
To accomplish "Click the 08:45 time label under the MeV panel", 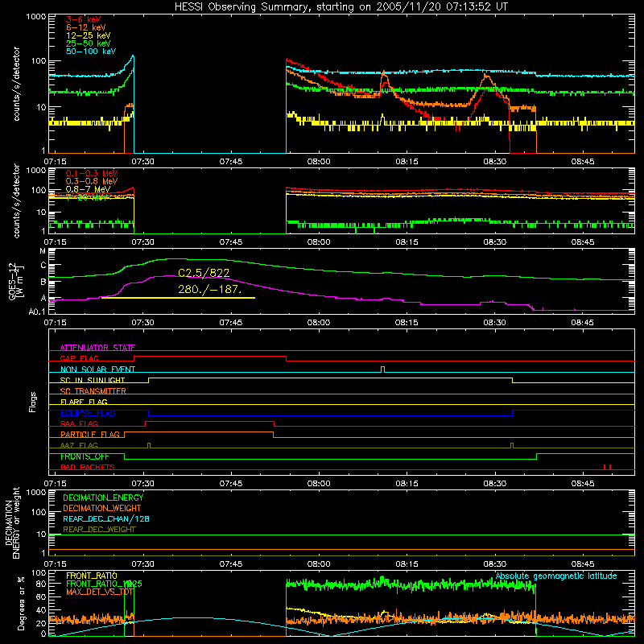I will pyautogui.click(x=582, y=242).
